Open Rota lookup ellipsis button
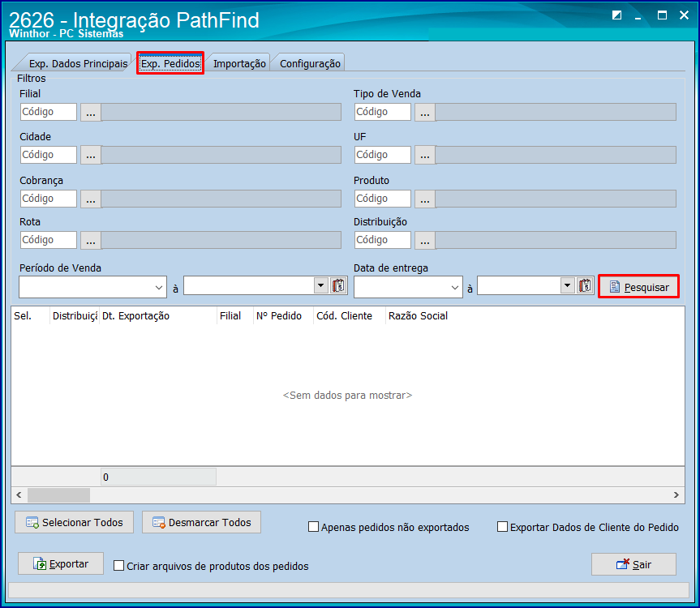The image size is (700, 608). (x=91, y=241)
